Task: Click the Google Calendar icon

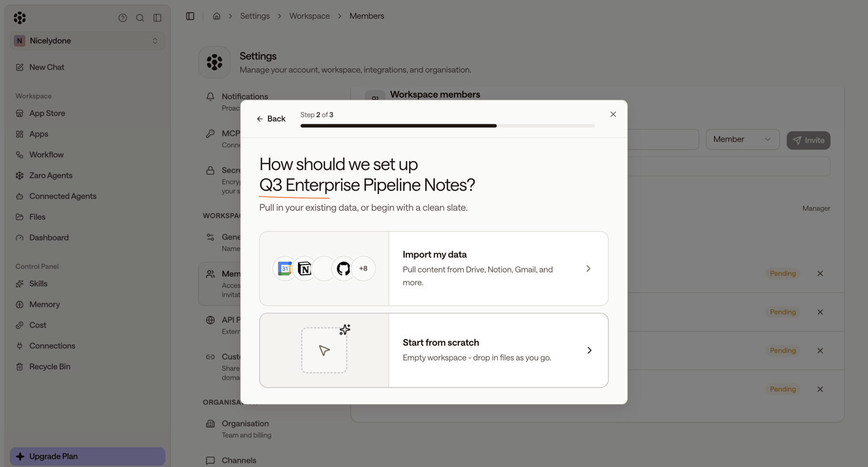Action: point(285,268)
